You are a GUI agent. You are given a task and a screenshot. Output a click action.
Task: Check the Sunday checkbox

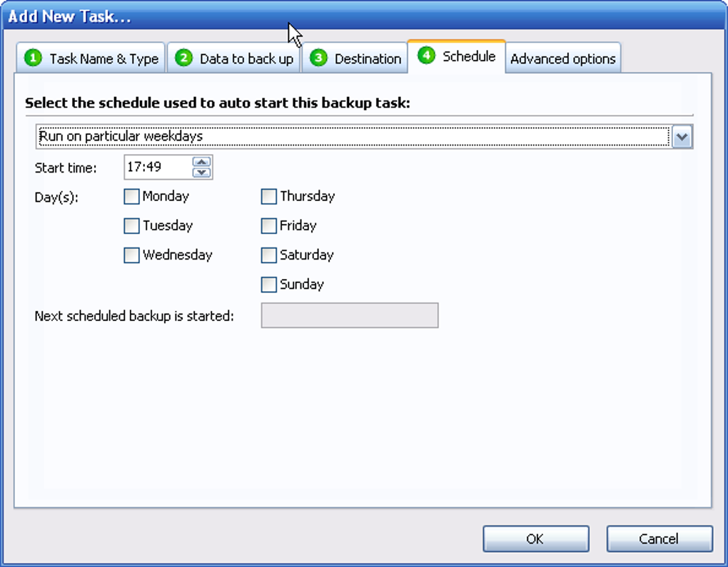[x=268, y=285]
